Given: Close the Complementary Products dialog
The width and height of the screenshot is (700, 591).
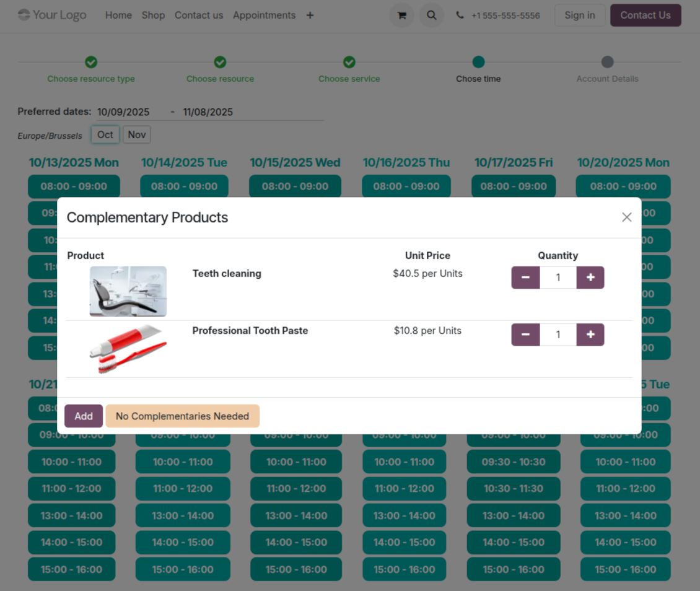Looking at the screenshot, I should pos(626,217).
